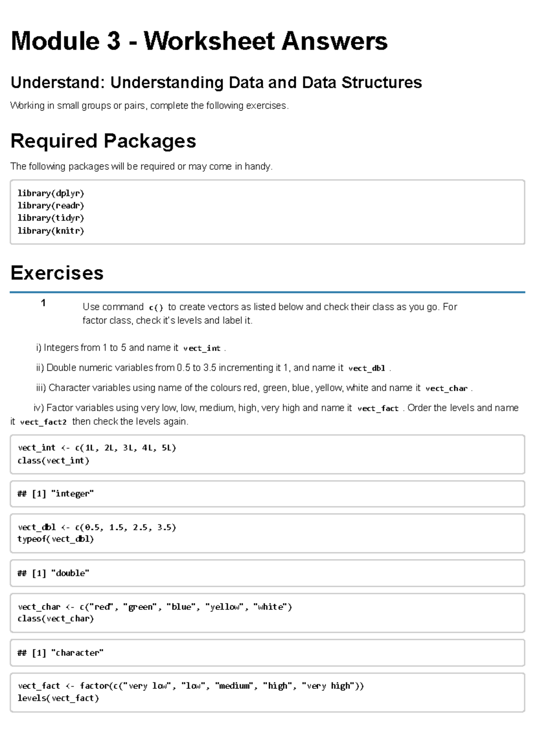Click the typeof(vect_dbl) code line
Screen dimensions: 535x756
click(56, 539)
